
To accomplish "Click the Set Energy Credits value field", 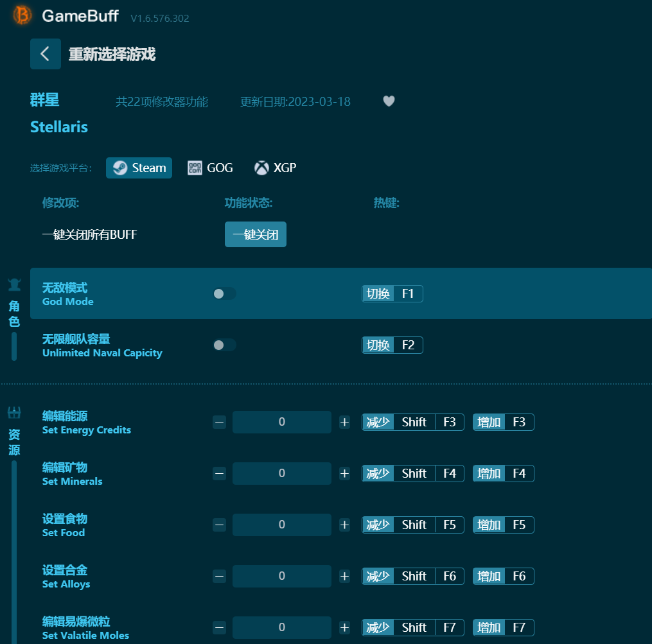I will (282, 422).
